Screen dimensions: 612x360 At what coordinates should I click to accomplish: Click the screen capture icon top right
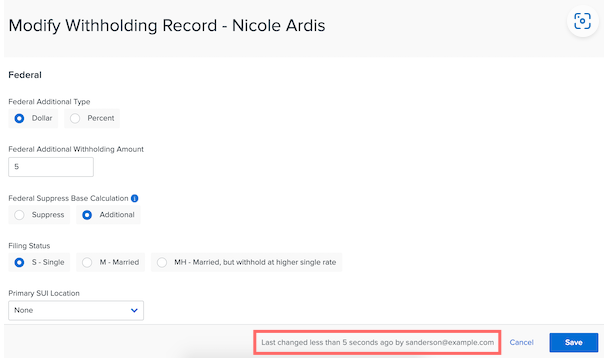pos(582,21)
